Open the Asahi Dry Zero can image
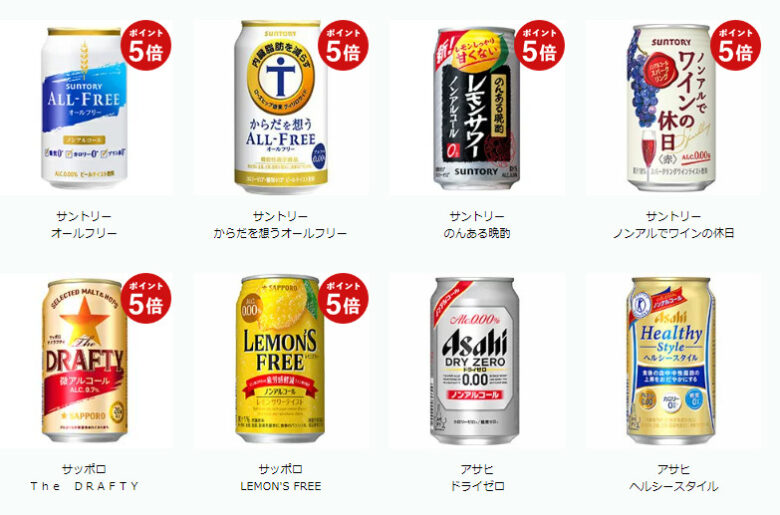Screen dimensions: 780x515 pos(475,361)
